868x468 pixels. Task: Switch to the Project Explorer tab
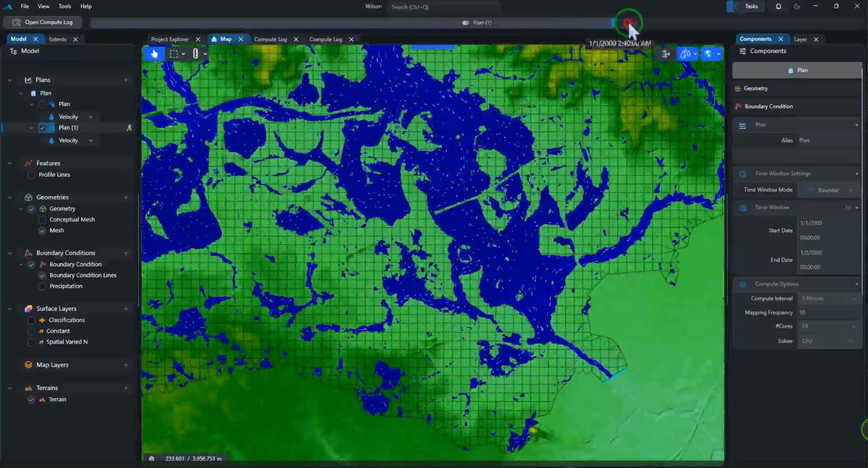(x=170, y=39)
